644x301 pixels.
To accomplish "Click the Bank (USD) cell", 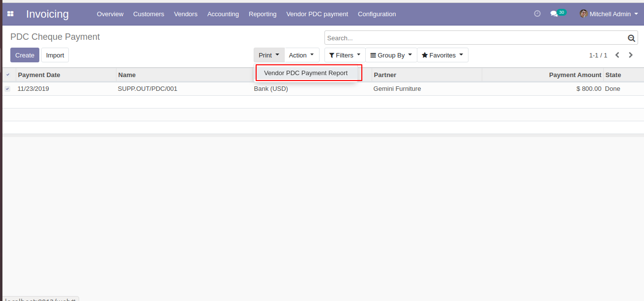I will pos(271,89).
